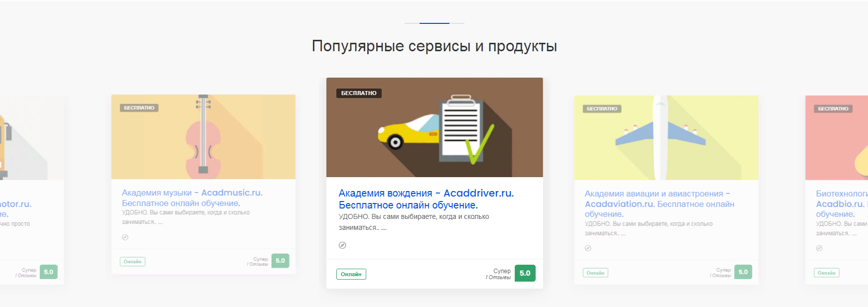Click БЕСПЛАТНО badge on driving card
Screen dimensions: 868x307
pyautogui.click(x=359, y=93)
